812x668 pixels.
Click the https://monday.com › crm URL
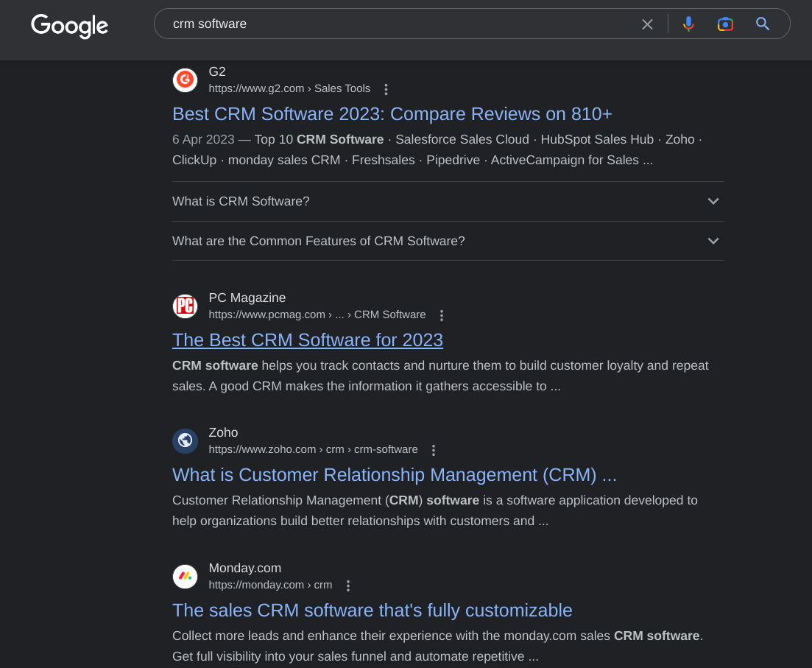(270, 585)
